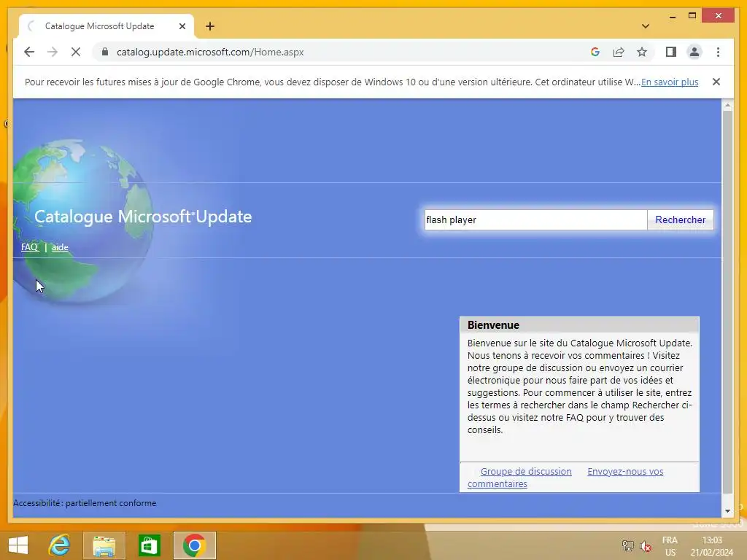The height and width of the screenshot is (560, 747).
Task: Change FRA US input language
Action: (670, 545)
